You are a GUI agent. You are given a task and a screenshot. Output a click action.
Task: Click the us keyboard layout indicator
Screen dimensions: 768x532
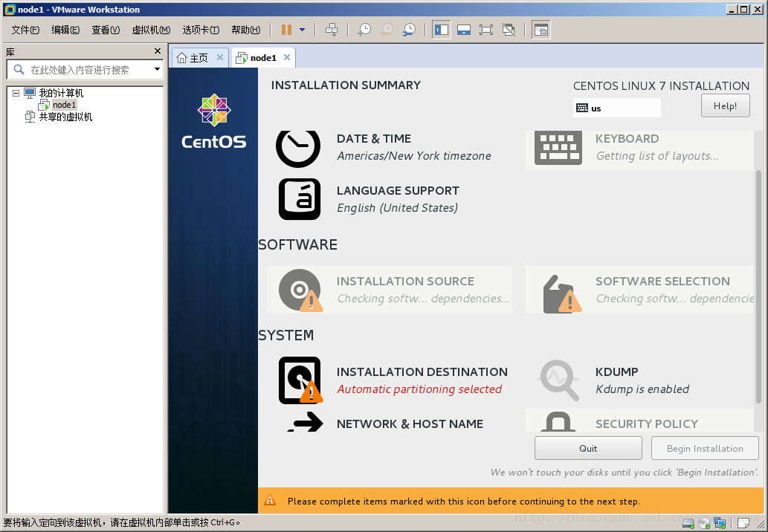point(616,108)
